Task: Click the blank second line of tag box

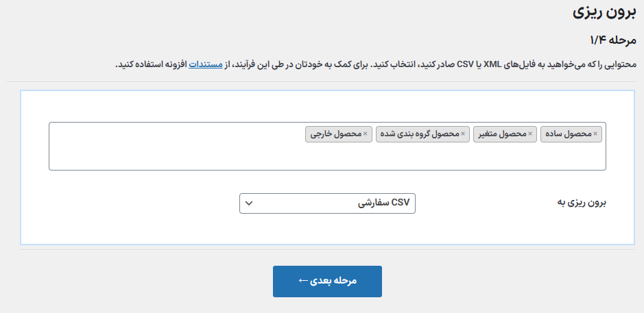Action: (327, 158)
